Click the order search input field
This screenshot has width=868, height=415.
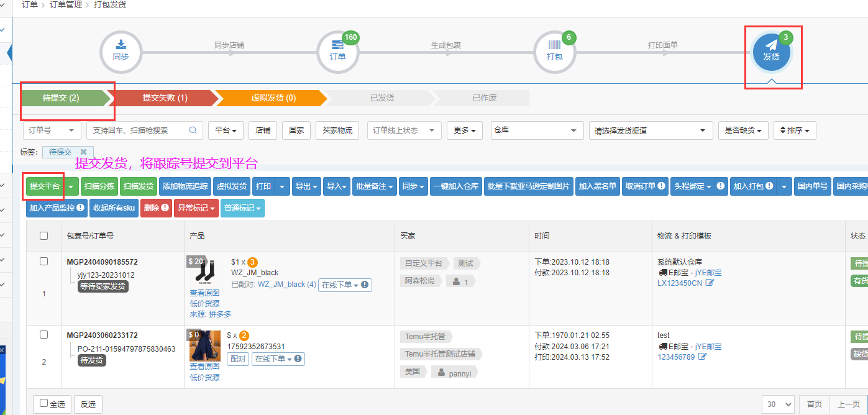137,130
